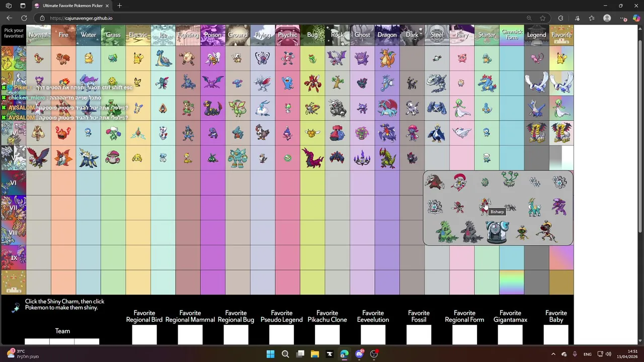This screenshot has height=362, width=644.
Task: Click Empoleon in the Steel column
Action: (437, 133)
